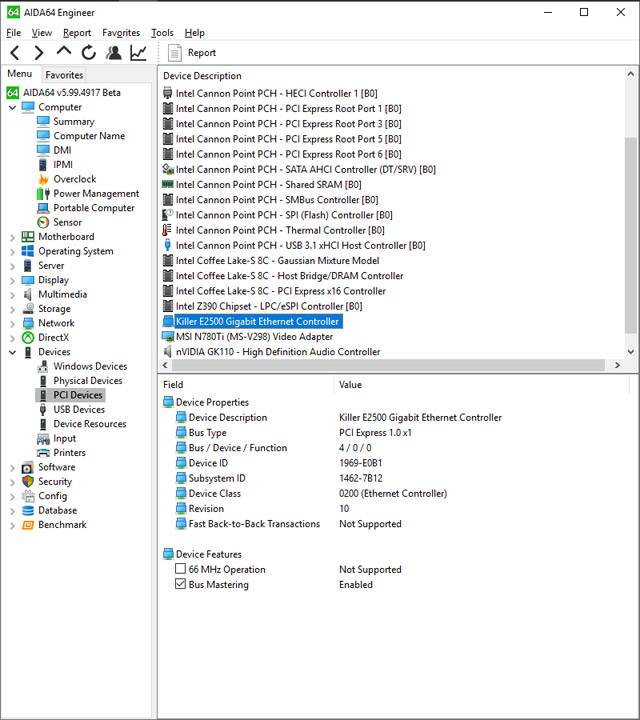Expand the Motherboard tree node
This screenshot has height=720, width=640.
(12, 237)
